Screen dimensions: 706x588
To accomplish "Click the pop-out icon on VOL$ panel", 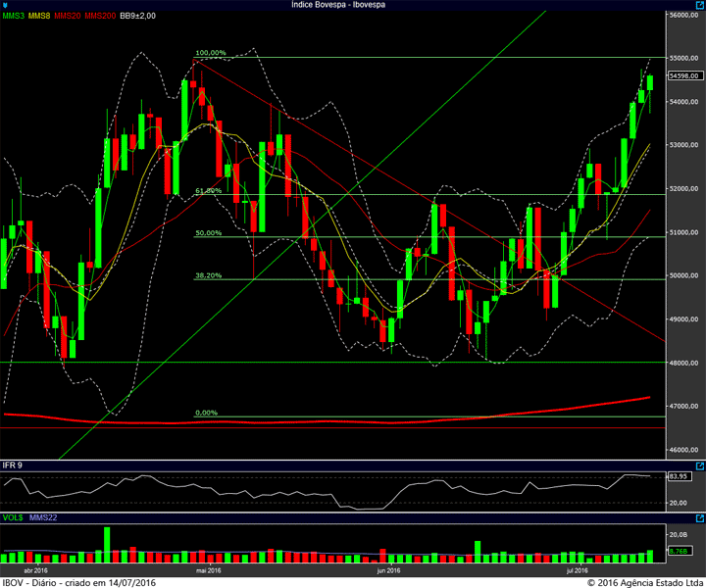I will 700,518.
